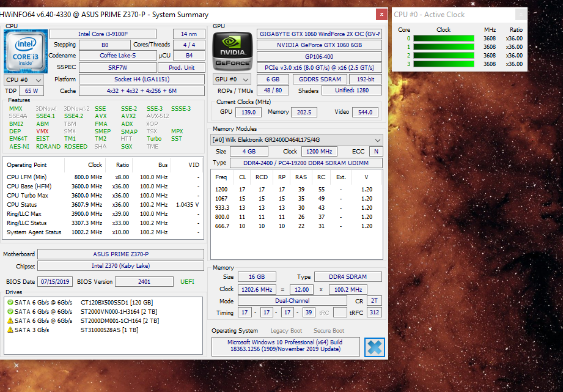Click the Socket H4 (LGA1151) platform field
This screenshot has height=392, width=563.
point(142,80)
